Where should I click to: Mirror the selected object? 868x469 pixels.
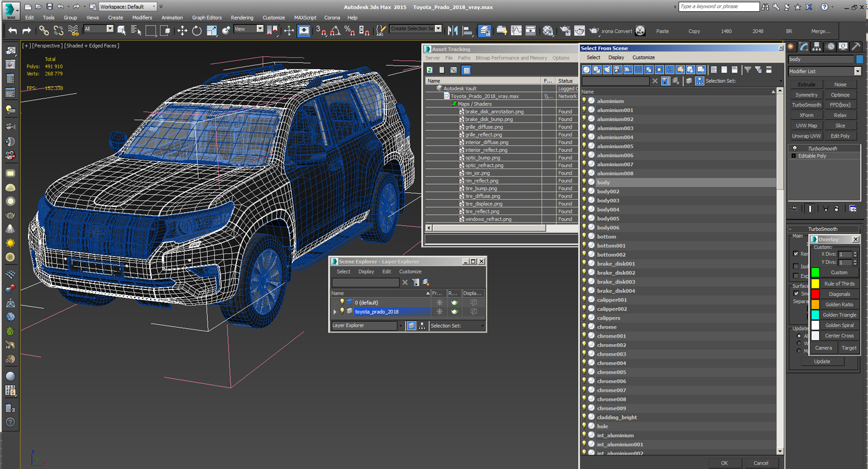click(453, 30)
